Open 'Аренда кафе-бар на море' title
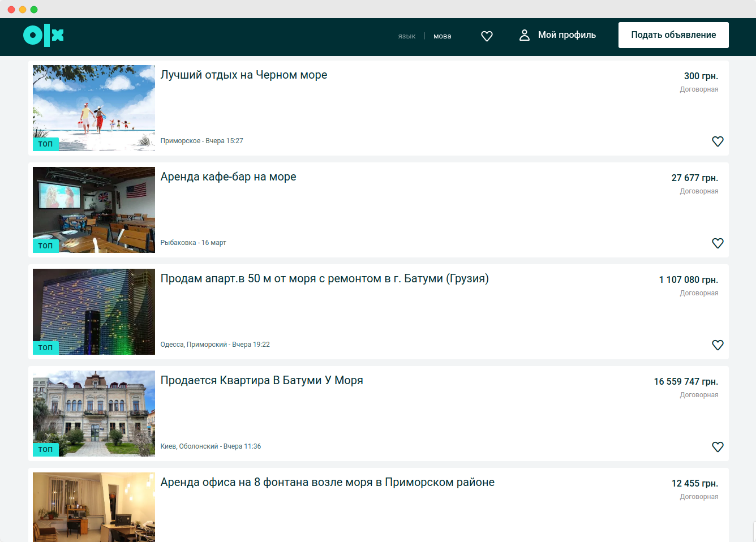This screenshot has height=542, width=756. (x=229, y=177)
